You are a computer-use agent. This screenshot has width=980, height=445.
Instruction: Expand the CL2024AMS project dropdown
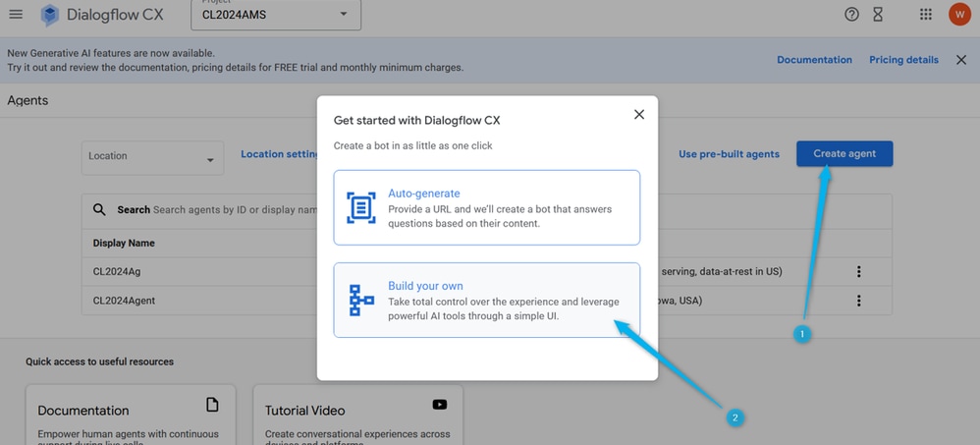coord(276,15)
